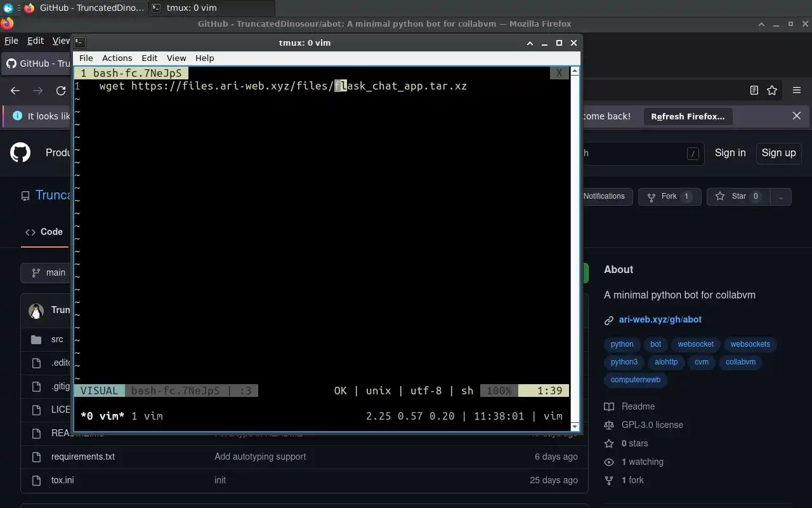Click the slash shortcut icon in GitHub search
This screenshot has width=812, height=508.
[x=693, y=153]
